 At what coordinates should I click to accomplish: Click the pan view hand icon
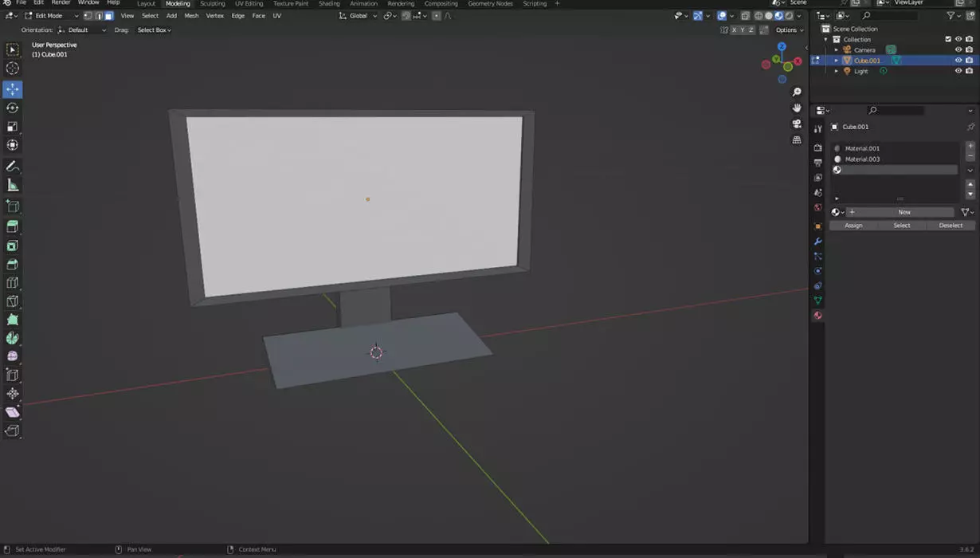[x=797, y=108]
